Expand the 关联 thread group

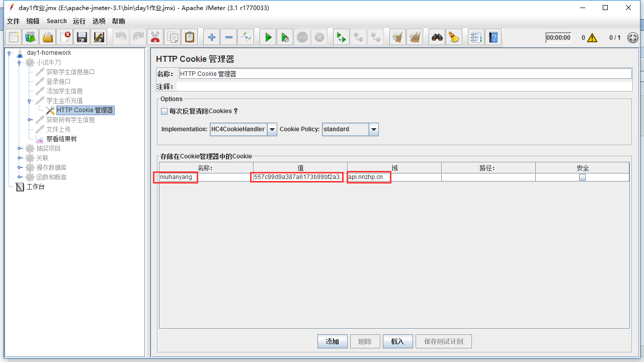[x=20, y=158]
